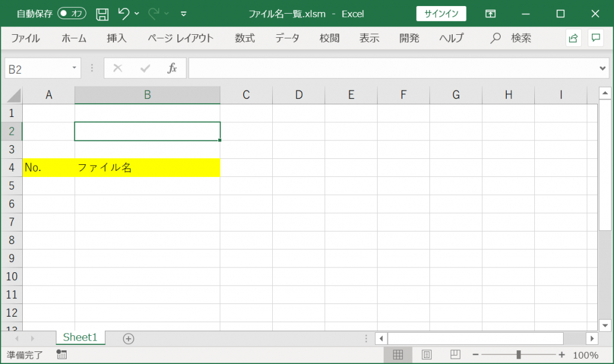Switch to Normal view icon
This screenshot has height=364, width=614.
click(398, 355)
